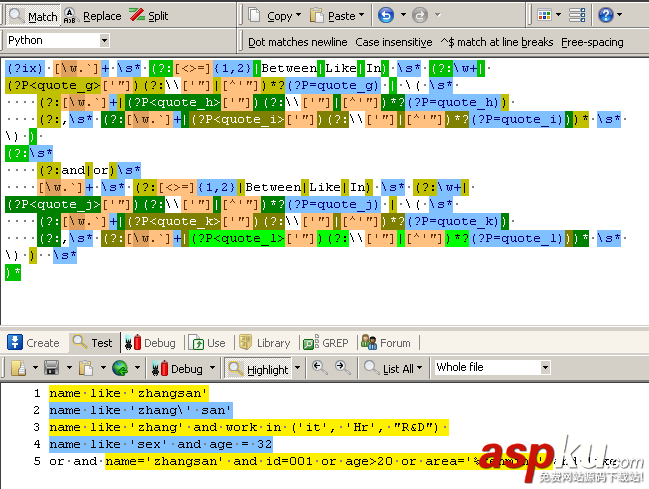Click the Test tab magnifier icon

(x=80, y=342)
